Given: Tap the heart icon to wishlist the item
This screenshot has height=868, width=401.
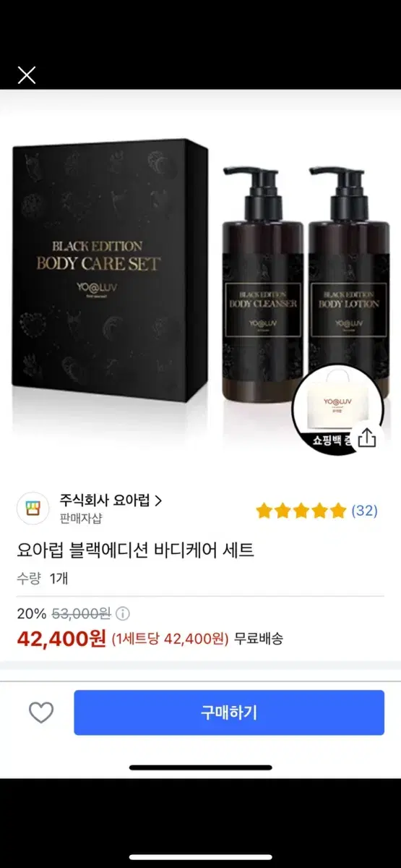Looking at the screenshot, I should (41, 712).
